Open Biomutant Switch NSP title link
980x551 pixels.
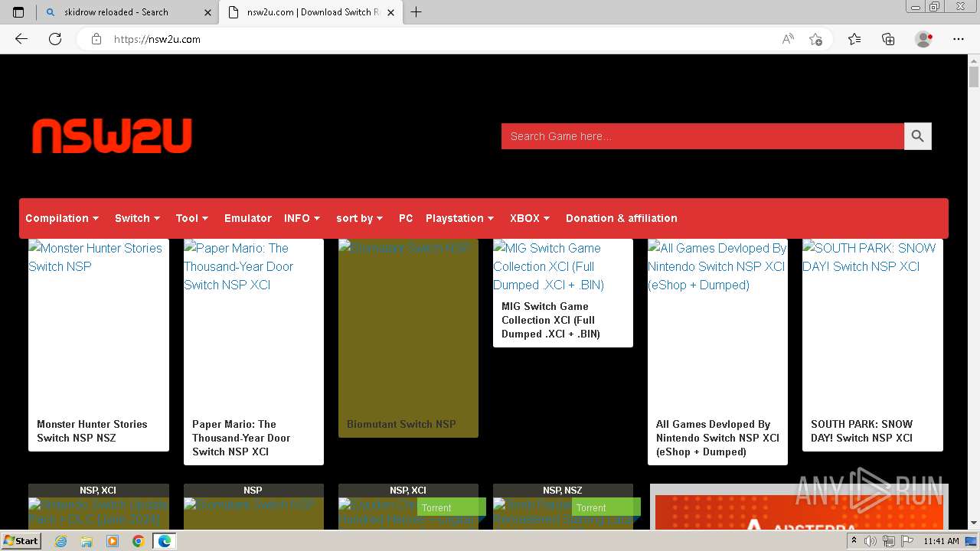(401, 424)
